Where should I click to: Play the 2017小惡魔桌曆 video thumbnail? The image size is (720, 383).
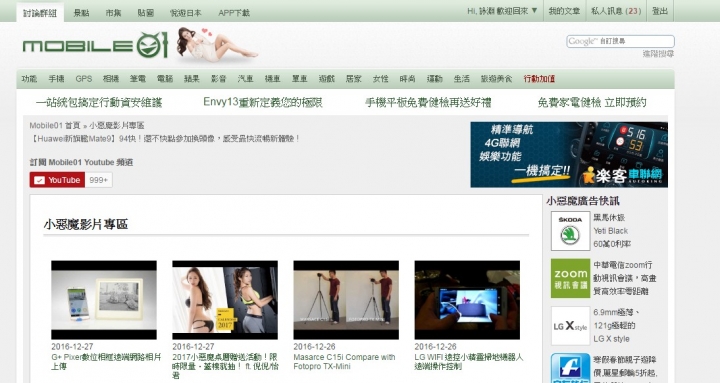click(x=225, y=300)
